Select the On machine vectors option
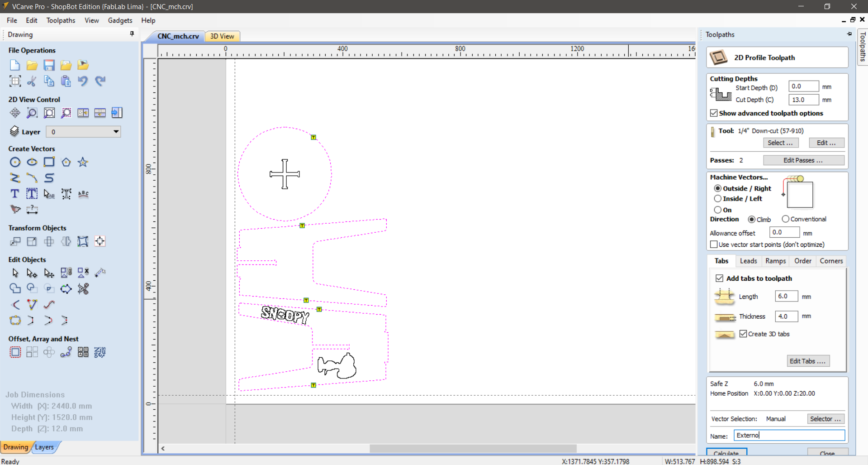868x465 pixels. click(x=718, y=210)
